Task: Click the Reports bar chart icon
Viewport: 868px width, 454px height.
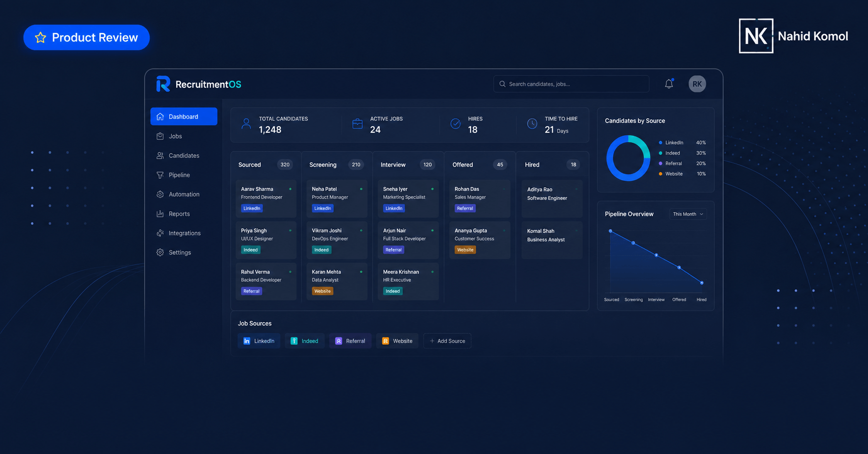Action: tap(160, 214)
